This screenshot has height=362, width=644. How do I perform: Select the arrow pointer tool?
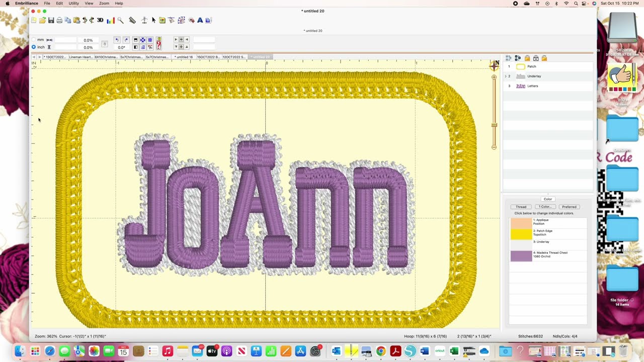click(x=153, y=20)
